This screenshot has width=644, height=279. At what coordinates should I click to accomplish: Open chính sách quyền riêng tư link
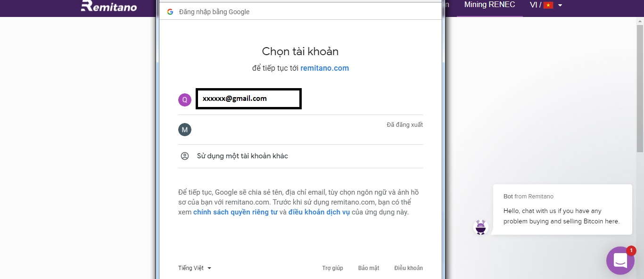[235, 212]
